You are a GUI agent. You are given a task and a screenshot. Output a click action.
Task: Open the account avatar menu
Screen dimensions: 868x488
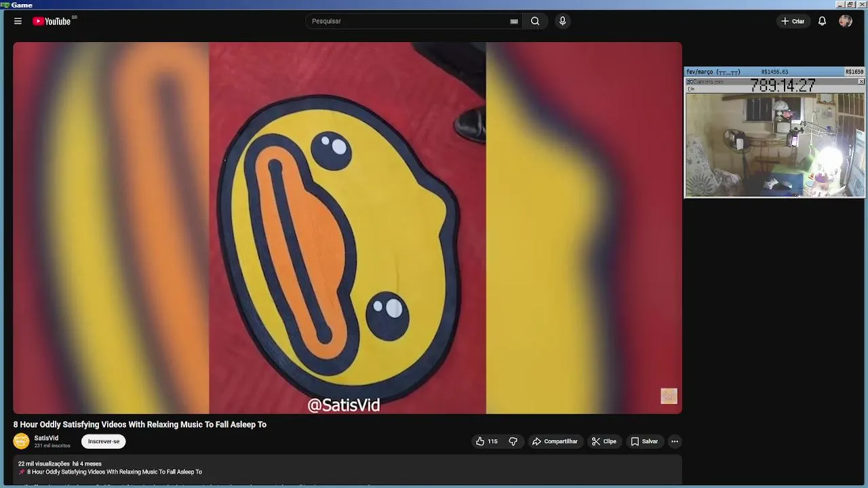845,21
